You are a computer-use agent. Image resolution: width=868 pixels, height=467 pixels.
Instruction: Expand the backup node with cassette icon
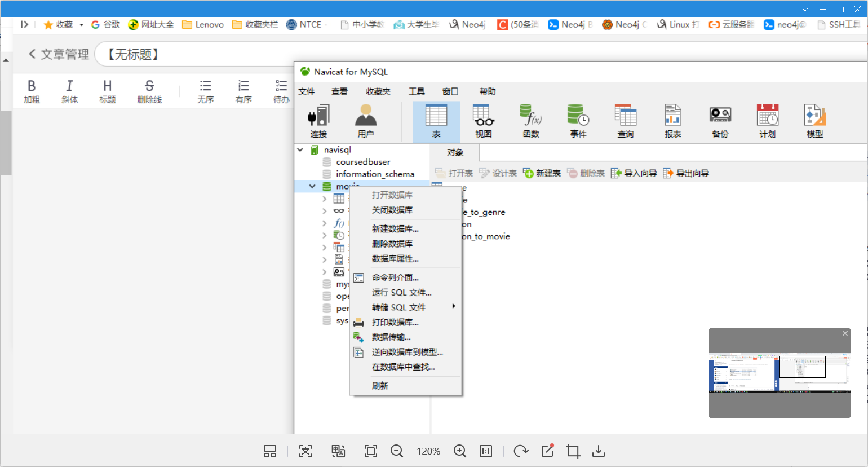324,272
